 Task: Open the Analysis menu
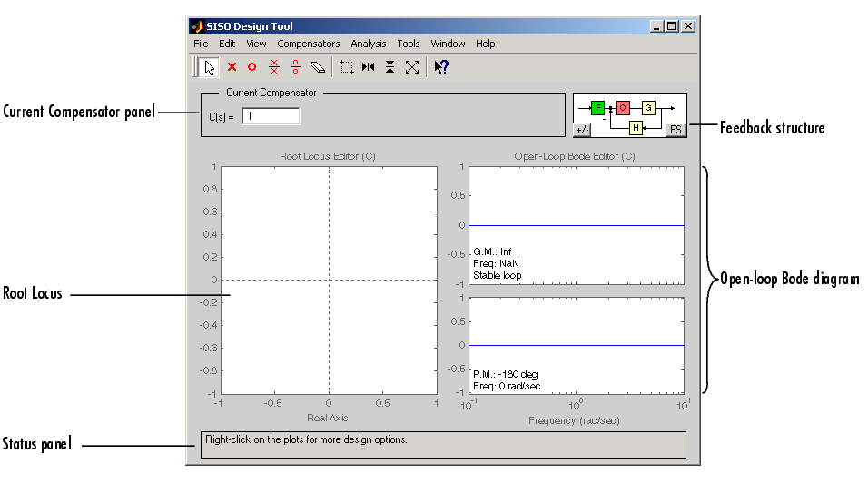pyautogui.click(x=368, y=44)
